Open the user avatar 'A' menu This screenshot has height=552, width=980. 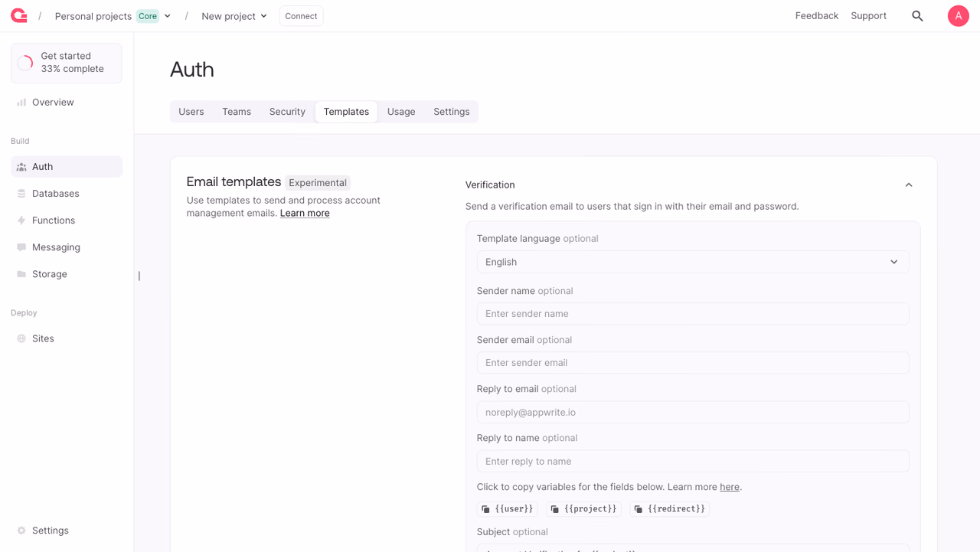tap(958, 16)
